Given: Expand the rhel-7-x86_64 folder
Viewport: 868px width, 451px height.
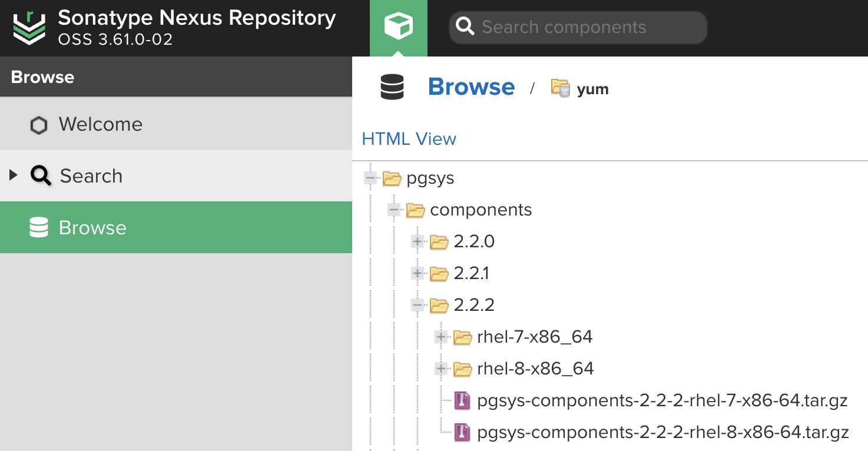Looking at the screenshot, I should coord(441,337).
